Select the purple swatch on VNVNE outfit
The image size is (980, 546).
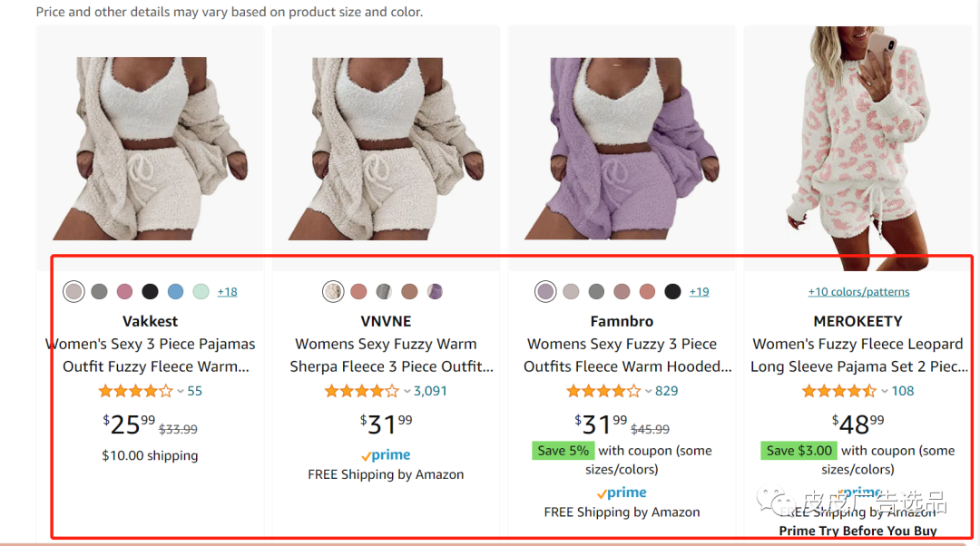436,292
